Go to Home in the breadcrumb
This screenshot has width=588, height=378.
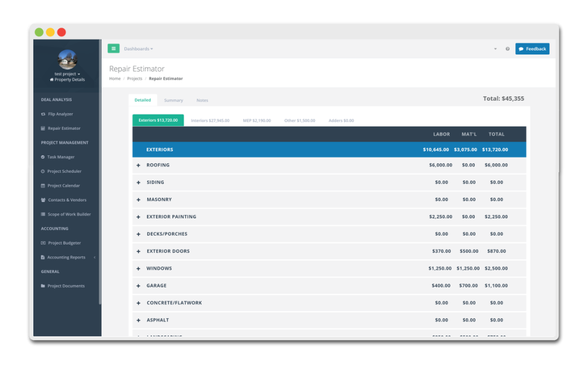pos(115,79)
